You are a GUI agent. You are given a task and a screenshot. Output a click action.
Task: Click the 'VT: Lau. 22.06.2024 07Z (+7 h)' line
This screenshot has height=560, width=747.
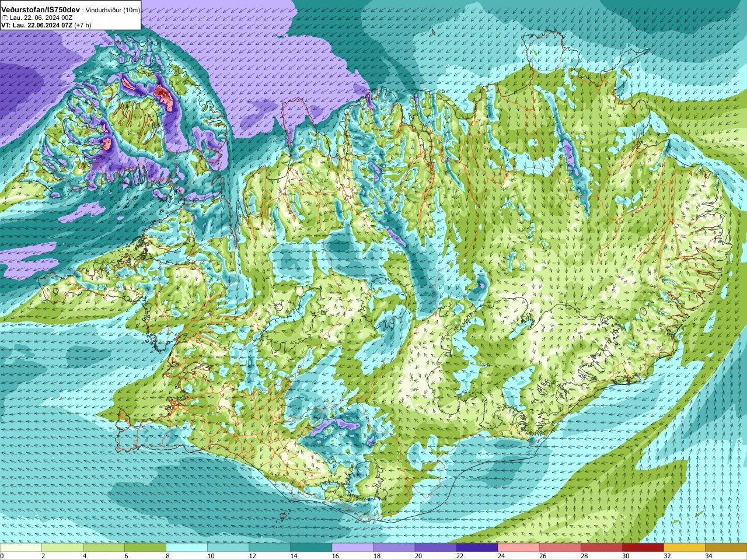pyautogui.click(x=46, y=25)
